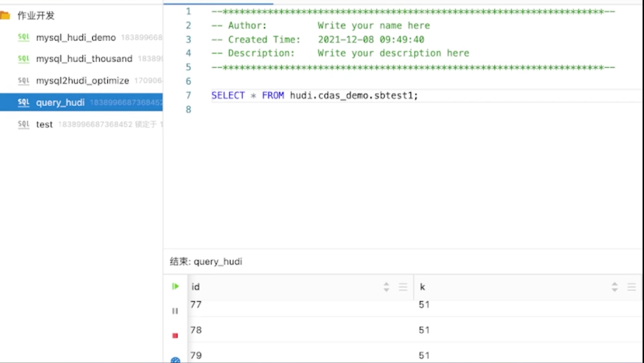The height and width of the screenshot is (363, 644).
Task: Open id column menu icon
Action: tap(403, 287)
